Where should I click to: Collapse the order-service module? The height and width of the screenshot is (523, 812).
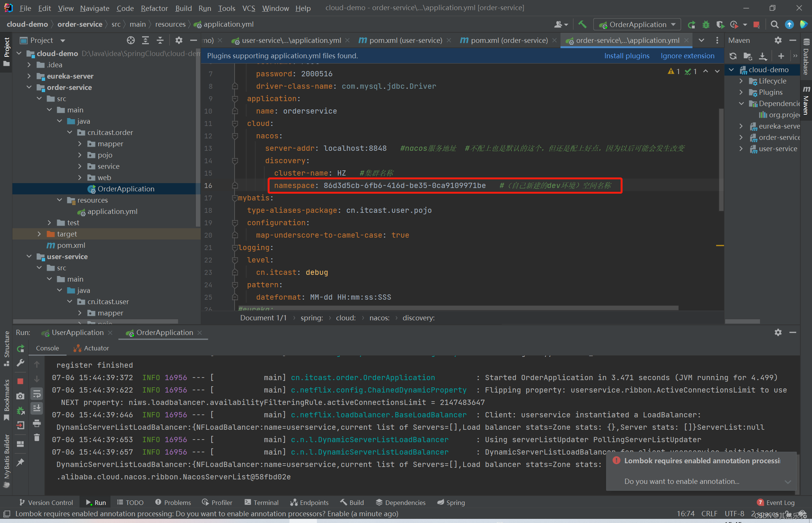point(29,87)
